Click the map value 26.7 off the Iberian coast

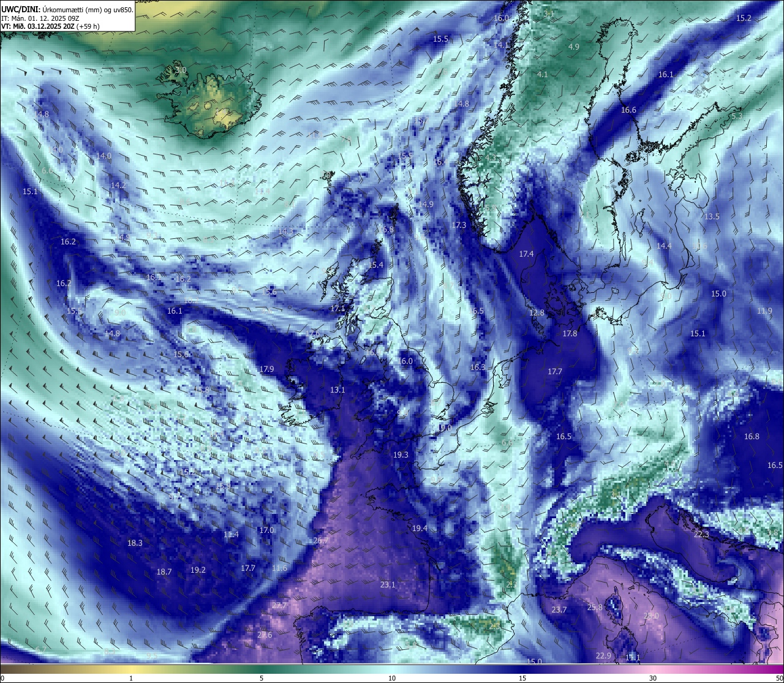321,541
